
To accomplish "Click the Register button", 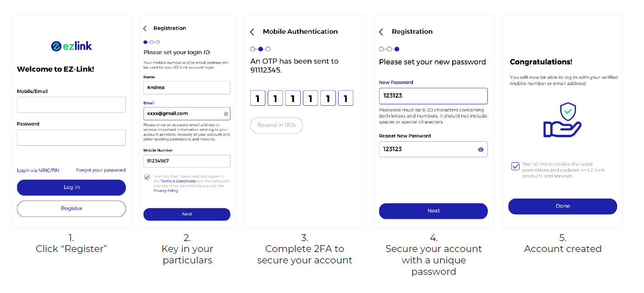I will pyautogui.click(x=71, y=209).
